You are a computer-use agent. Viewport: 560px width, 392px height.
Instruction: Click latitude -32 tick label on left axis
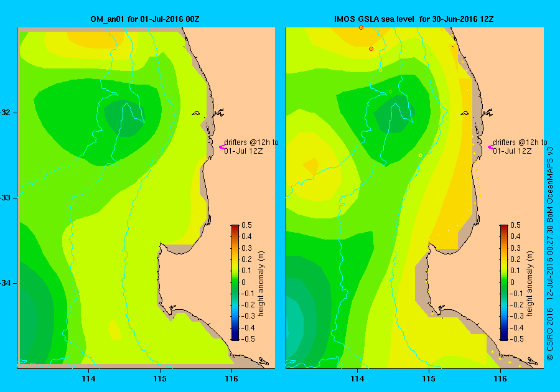pos(5,113)
